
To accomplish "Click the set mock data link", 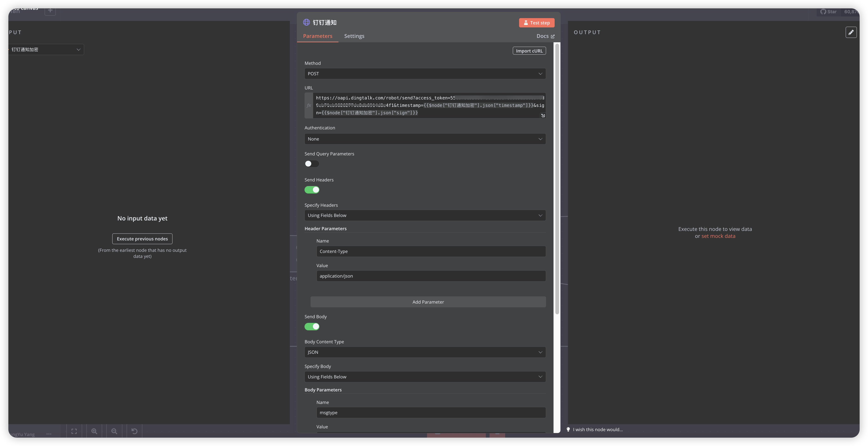I will [718, 236].
